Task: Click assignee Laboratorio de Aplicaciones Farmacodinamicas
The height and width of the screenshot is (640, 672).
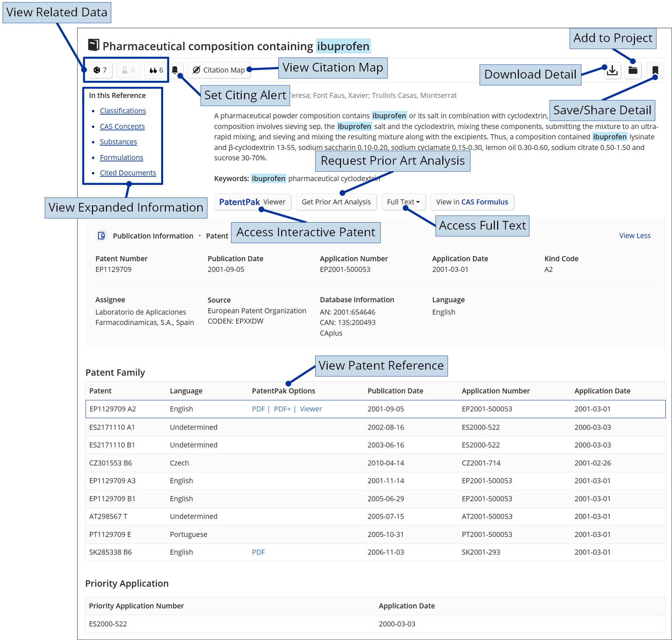Action: [145, 317]
